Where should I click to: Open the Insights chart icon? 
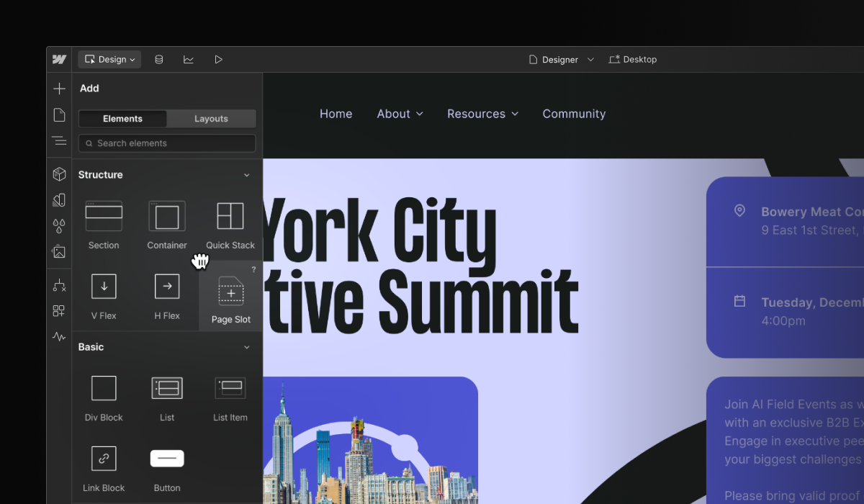click(189, 60)
